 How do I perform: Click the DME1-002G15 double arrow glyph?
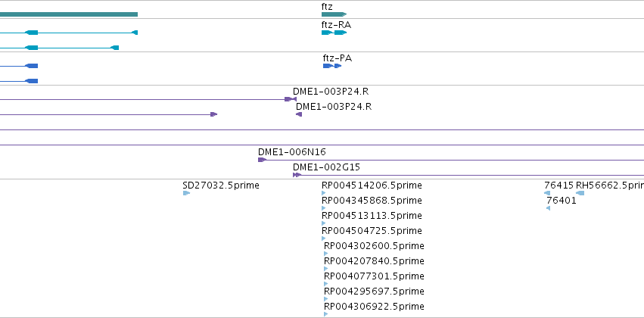(297, 175)
